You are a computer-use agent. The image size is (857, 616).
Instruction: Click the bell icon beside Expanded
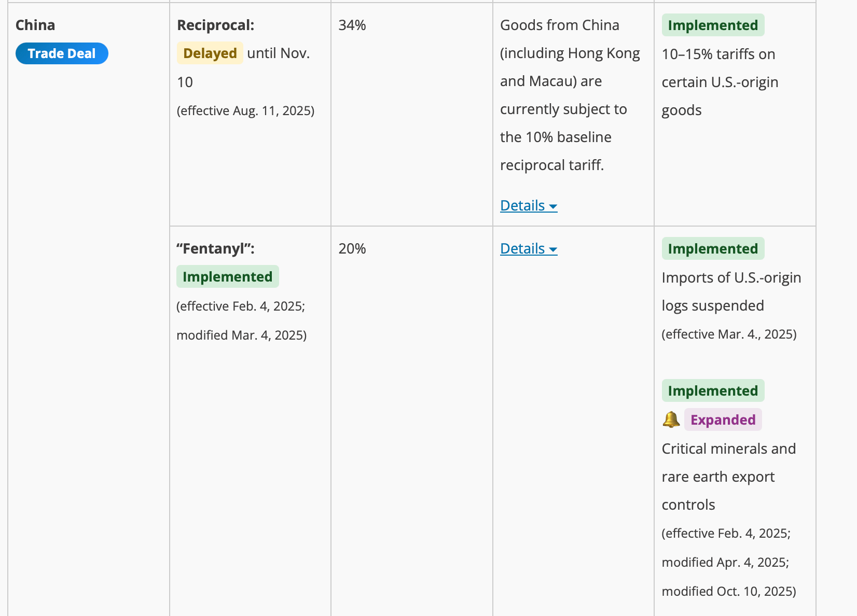tap(671, 419)
